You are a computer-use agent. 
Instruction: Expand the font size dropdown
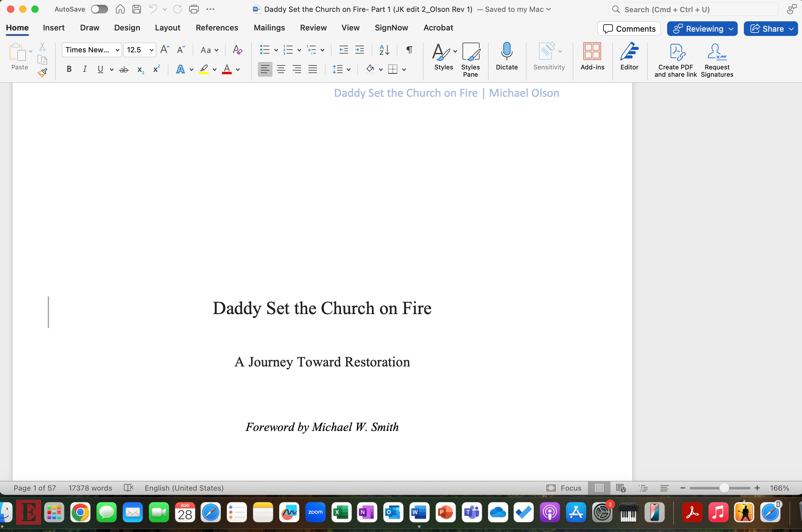click(151, 50)
